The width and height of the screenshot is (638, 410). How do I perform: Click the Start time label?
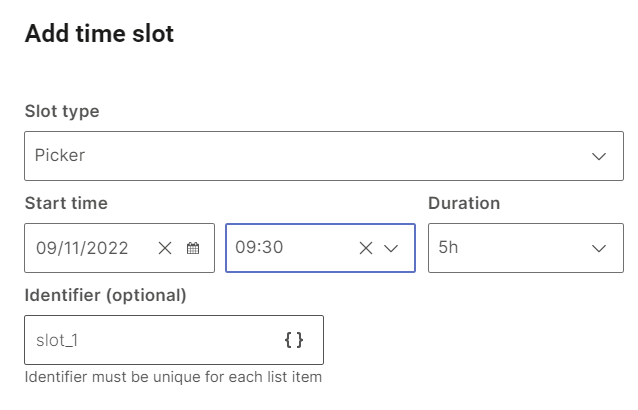click(66, 203)
